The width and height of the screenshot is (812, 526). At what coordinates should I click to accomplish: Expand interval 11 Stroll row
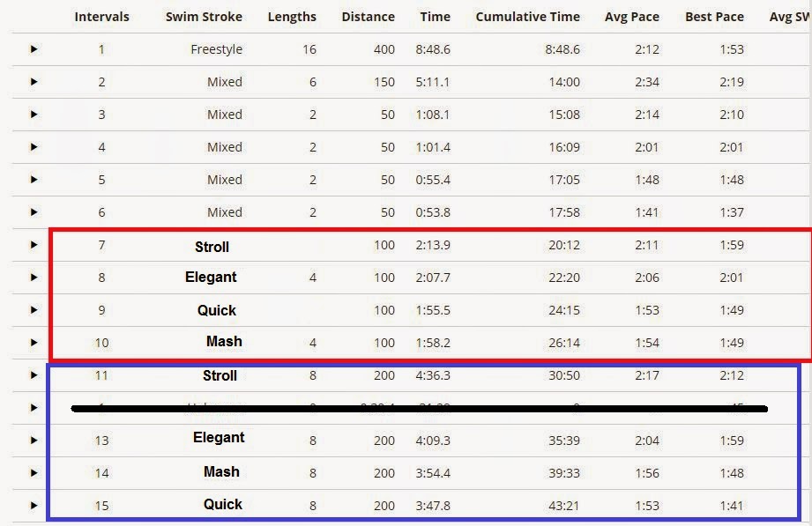[x=34, y=375]
